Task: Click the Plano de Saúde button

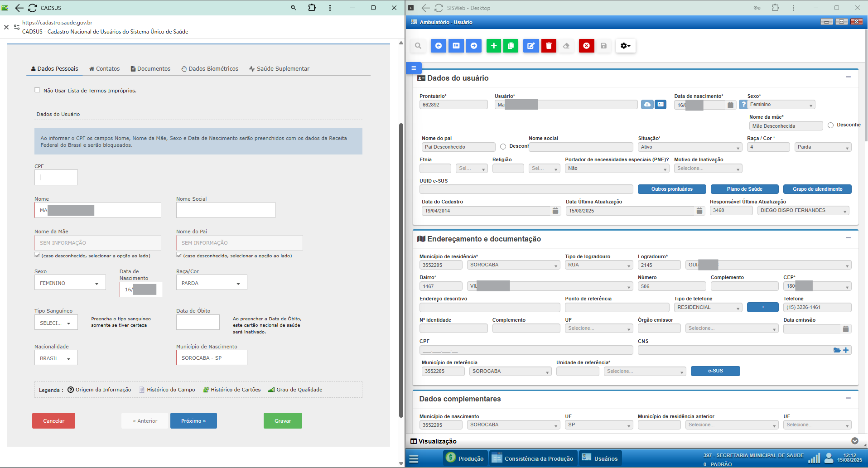Action: [744, 189]
